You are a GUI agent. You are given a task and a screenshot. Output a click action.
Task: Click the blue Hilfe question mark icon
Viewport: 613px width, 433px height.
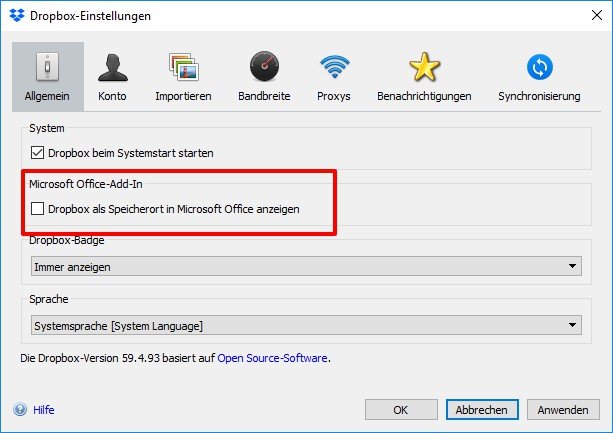pos(20,409)
